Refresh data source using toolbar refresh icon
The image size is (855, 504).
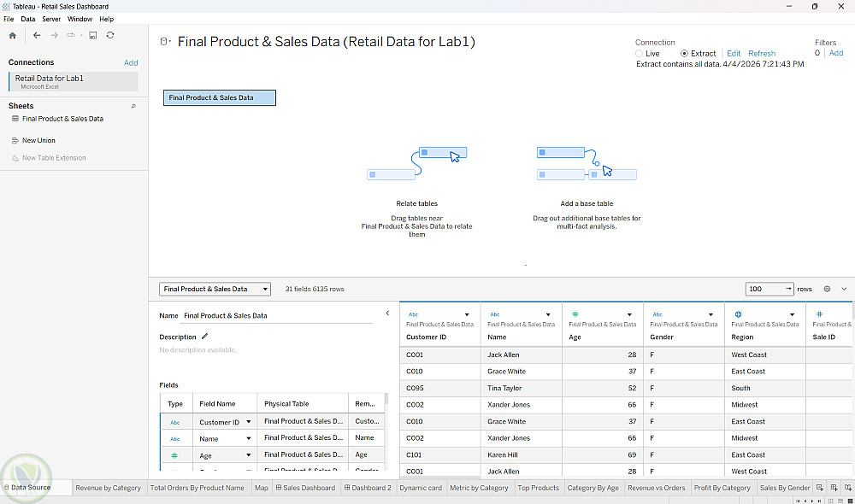coord(110,35)
